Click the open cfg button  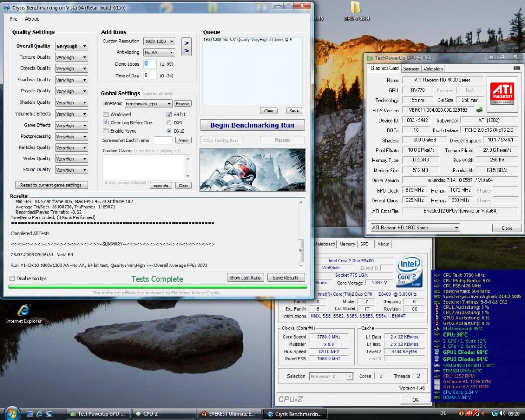(161, 185)
